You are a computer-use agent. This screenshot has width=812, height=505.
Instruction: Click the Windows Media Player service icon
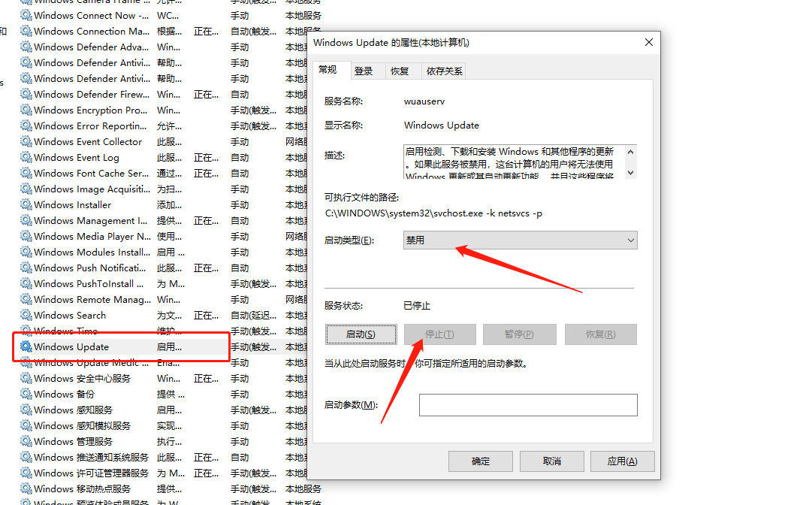[x=25, y=236]
